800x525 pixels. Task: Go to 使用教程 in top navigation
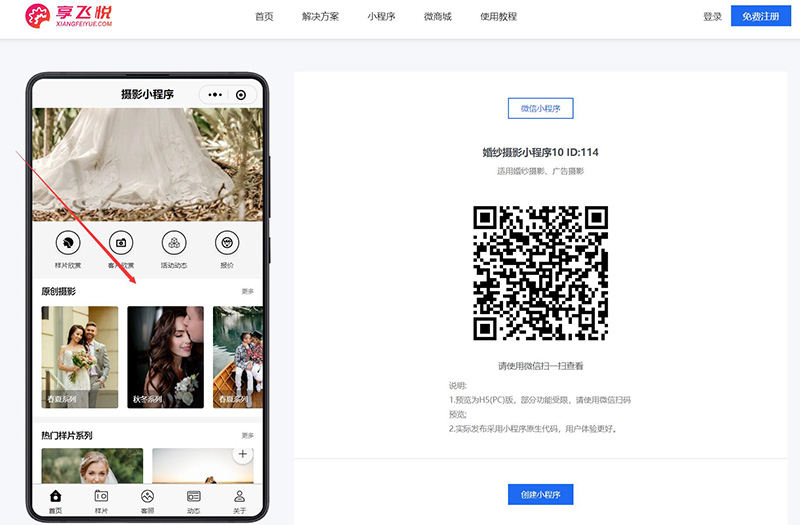(498, 17)
